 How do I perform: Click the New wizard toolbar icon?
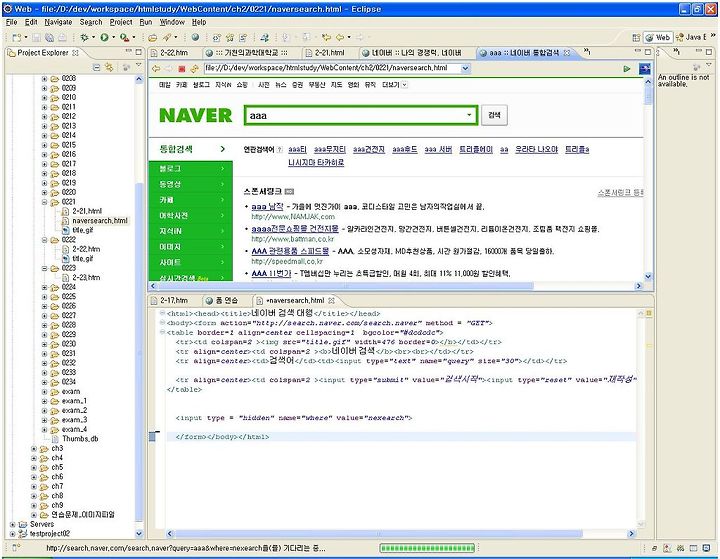point(17,37)
